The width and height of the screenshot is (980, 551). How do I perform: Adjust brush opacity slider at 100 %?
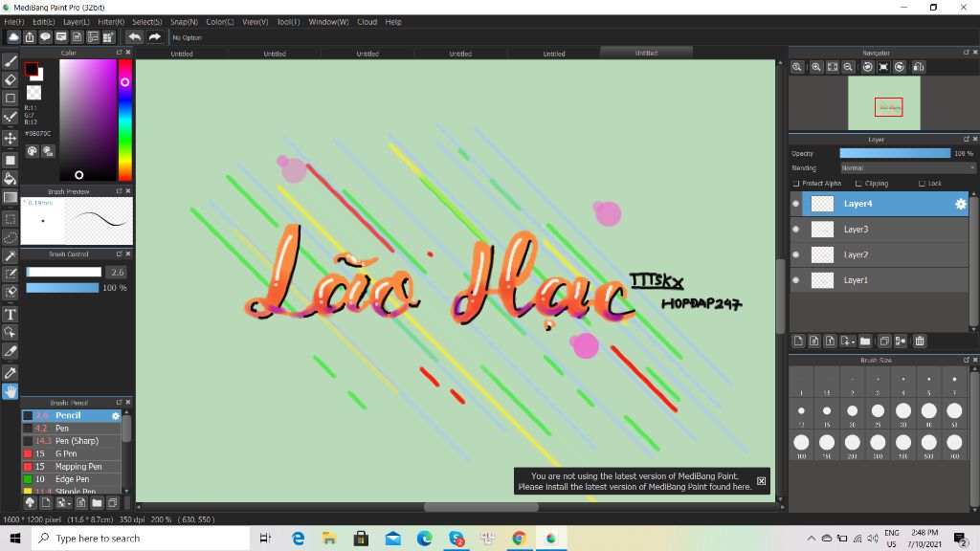click(62, 288)
